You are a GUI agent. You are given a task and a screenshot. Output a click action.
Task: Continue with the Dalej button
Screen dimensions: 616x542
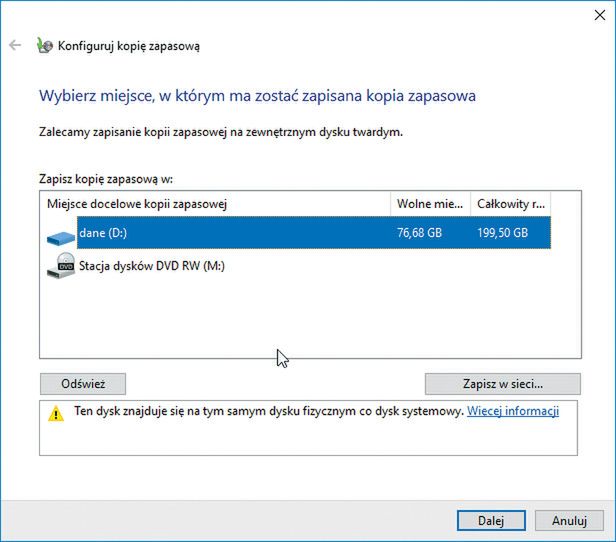(x=491, y=520)
